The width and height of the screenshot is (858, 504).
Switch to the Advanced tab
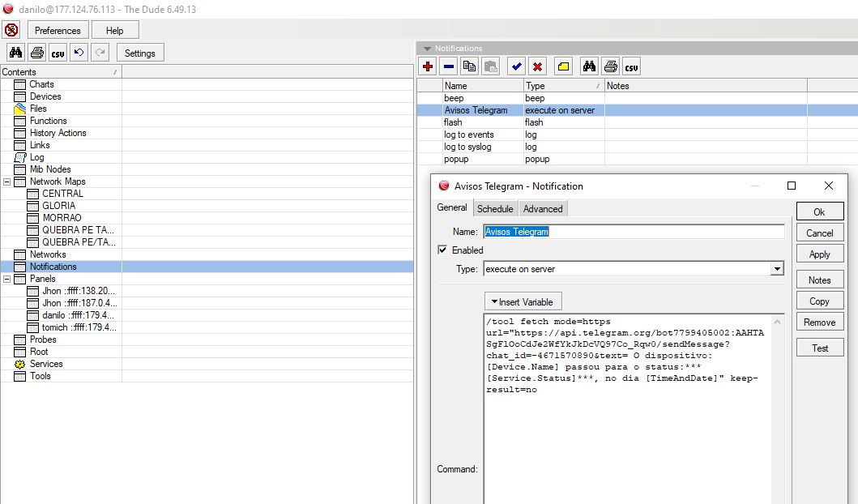[543, 208]
